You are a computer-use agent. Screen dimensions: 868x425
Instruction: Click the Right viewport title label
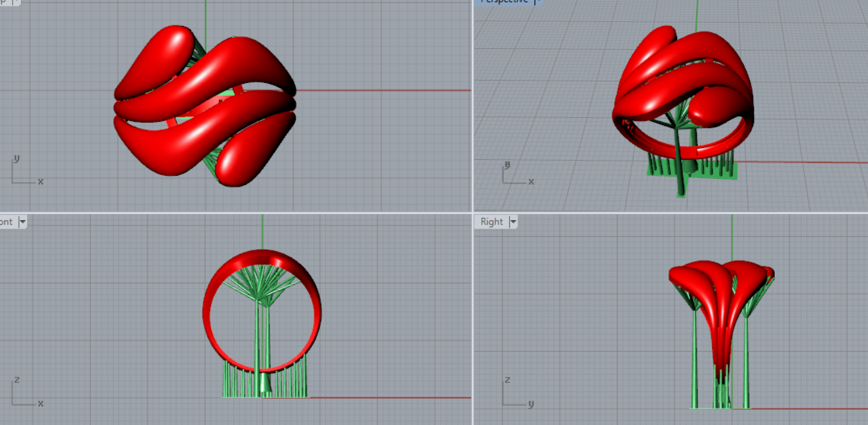(x=491, y=222)
